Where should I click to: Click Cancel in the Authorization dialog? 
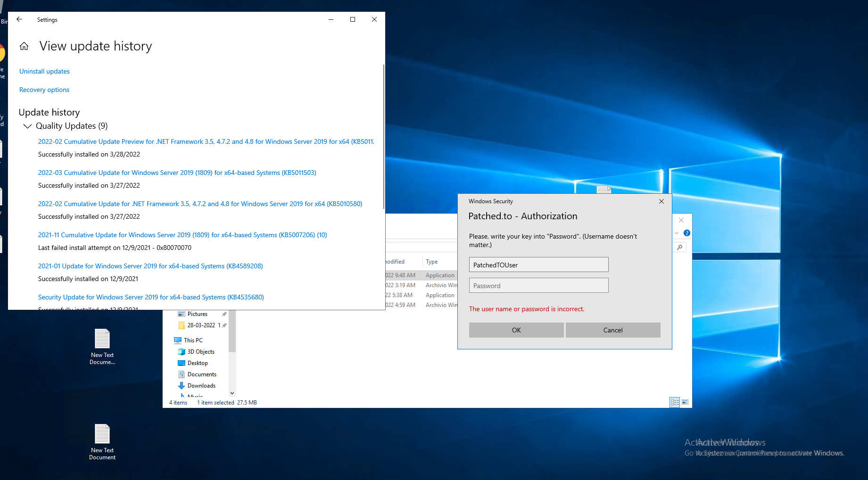tap(613, 330)
